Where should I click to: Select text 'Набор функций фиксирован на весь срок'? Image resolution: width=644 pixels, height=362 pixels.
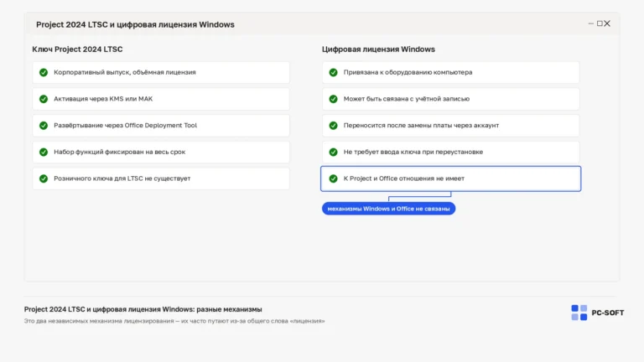pos(120,152)
